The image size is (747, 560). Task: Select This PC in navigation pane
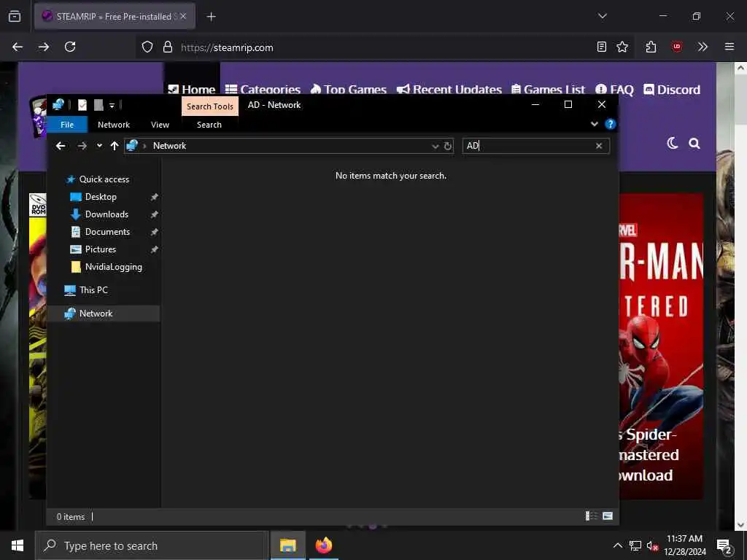pyautogui.click(x=93, y=290)
